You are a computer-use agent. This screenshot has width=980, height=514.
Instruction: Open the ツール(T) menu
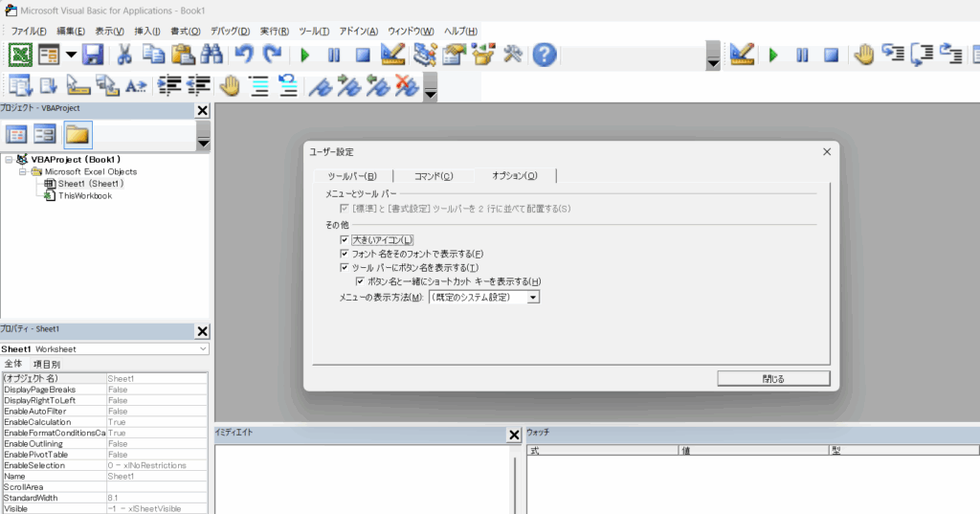click(314, 32)
